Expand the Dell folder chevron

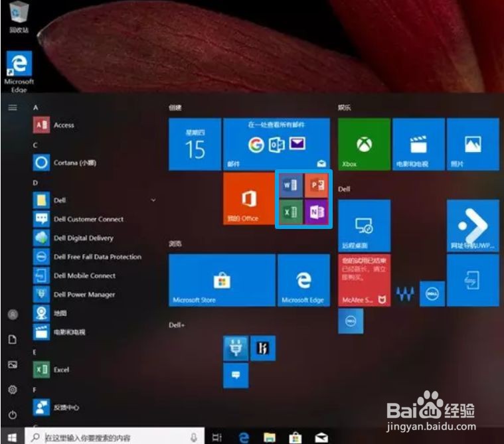point(153,200)
